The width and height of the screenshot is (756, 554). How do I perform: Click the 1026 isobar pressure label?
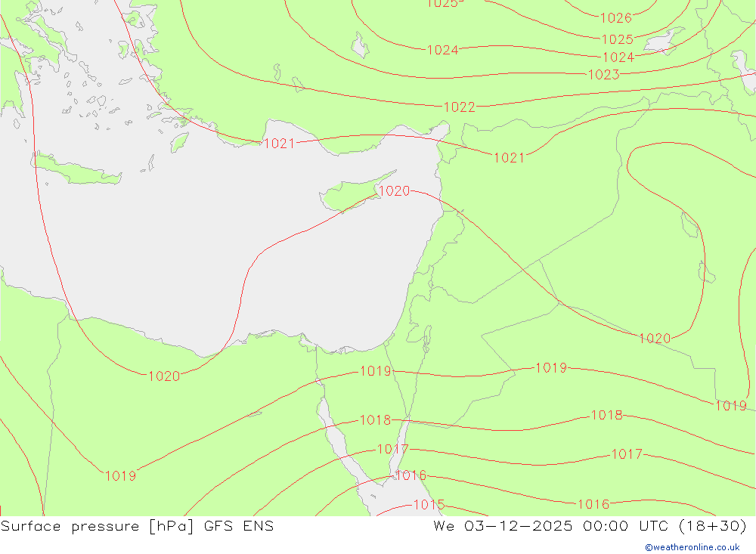point(615,18)
